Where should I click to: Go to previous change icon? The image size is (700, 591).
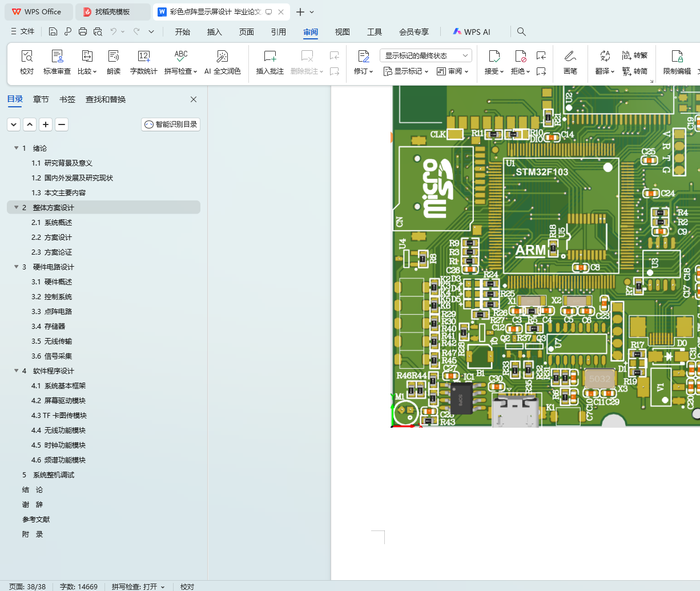click(541, 55)
